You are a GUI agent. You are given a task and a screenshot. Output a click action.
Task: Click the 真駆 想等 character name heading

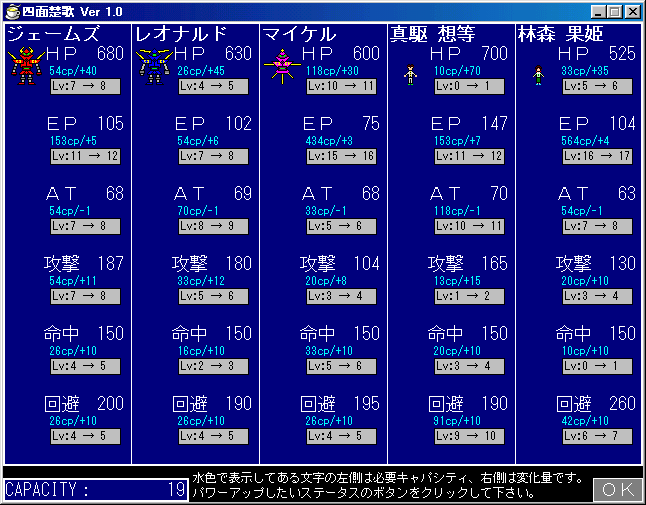(433, 34)
